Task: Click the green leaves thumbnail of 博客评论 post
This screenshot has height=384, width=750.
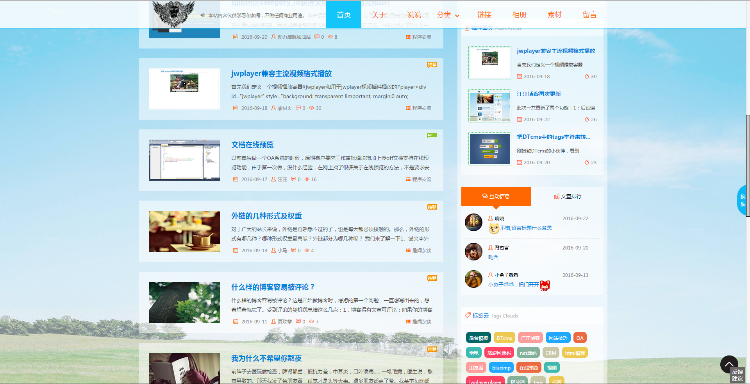Action: [184, 302]
